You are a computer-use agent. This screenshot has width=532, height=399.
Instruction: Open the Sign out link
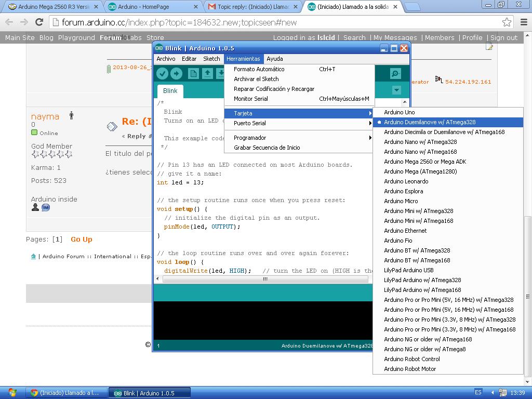[504, 37]
